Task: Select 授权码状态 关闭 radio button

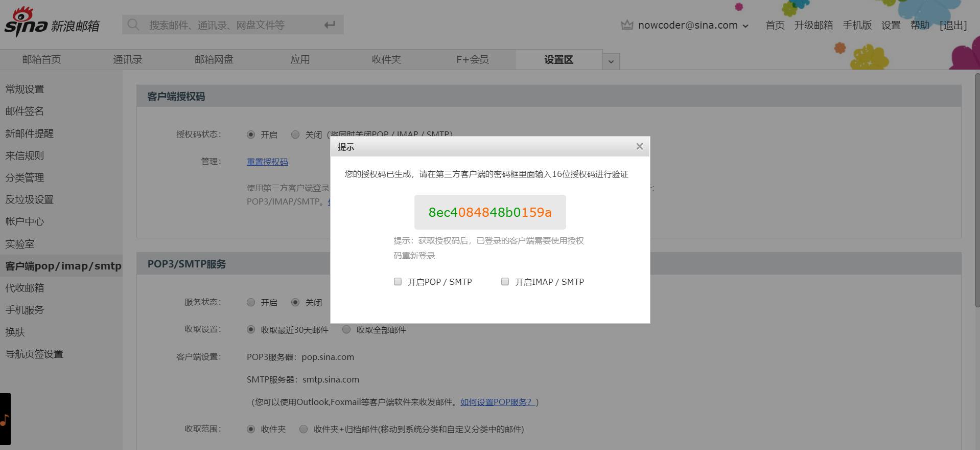Action: 295,134
